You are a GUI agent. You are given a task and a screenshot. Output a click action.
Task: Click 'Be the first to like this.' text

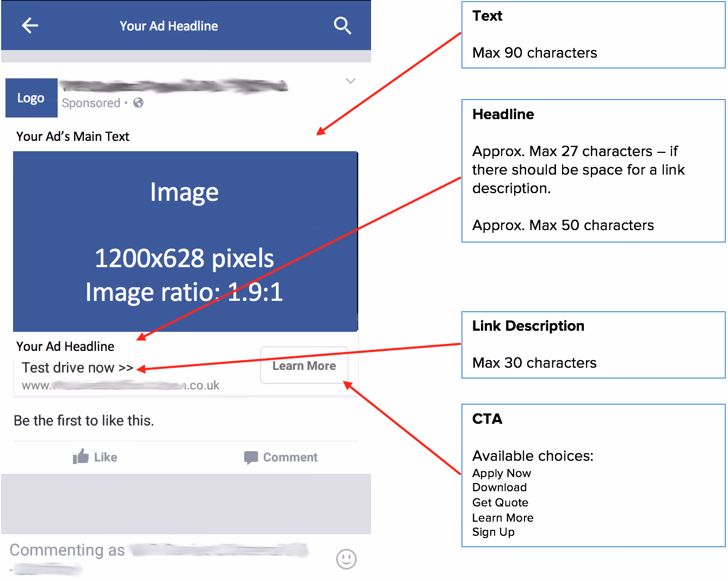click(84, 421)
